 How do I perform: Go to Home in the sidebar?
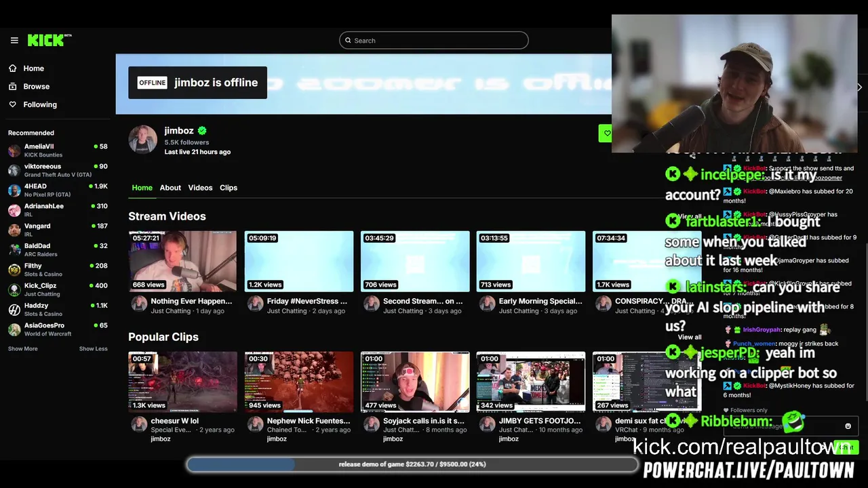pos(33,68)
